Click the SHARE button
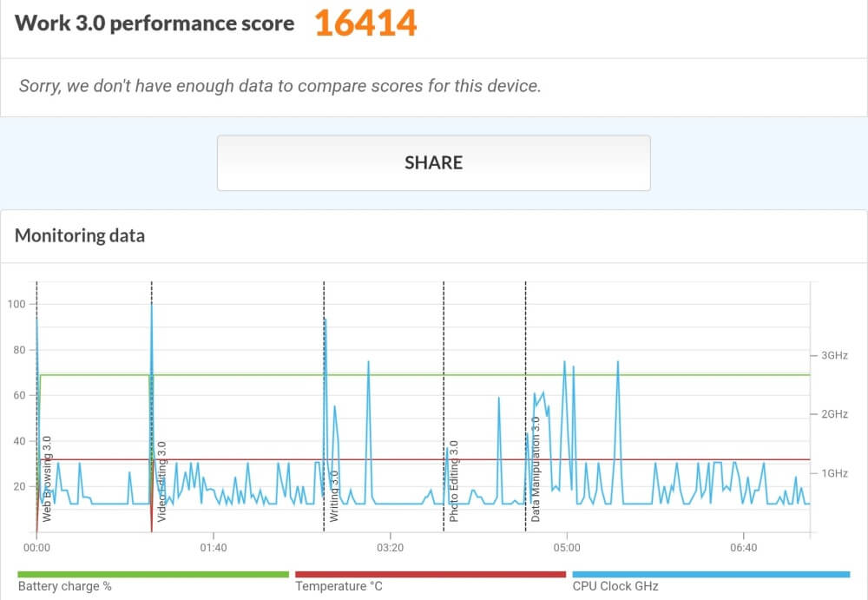The image size is (868, 600). tap(433, 163)
